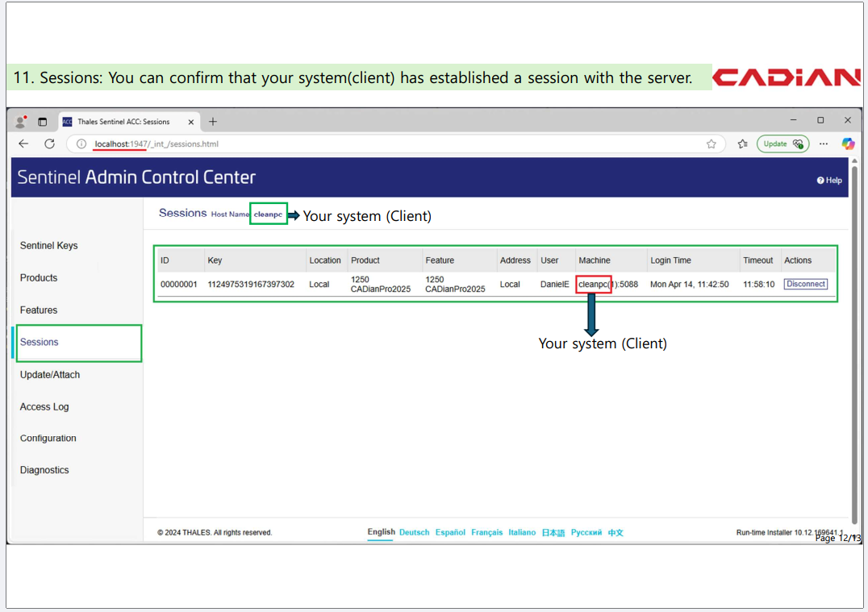Open the browser profile icon
Screen dimensions: 868x612
22,122
